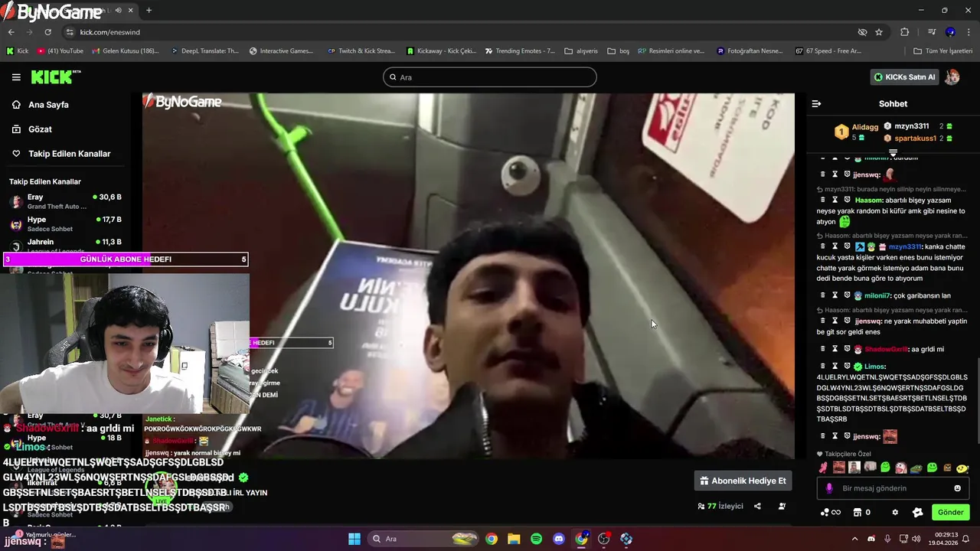Click Abonelik Hediye Et button
Image resolution: width=980 pixels, height=551 pixels.
tap(743, 481)
